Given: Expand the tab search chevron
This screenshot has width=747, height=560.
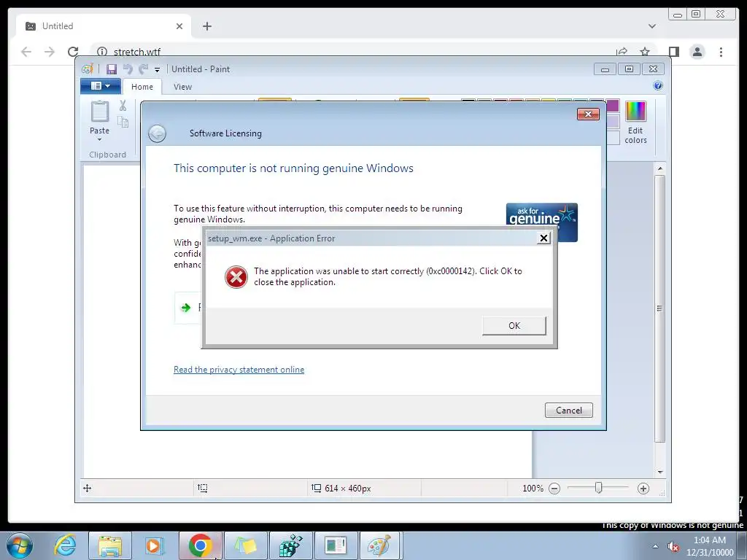Looking at the screenshot, I should click(651, 26).
